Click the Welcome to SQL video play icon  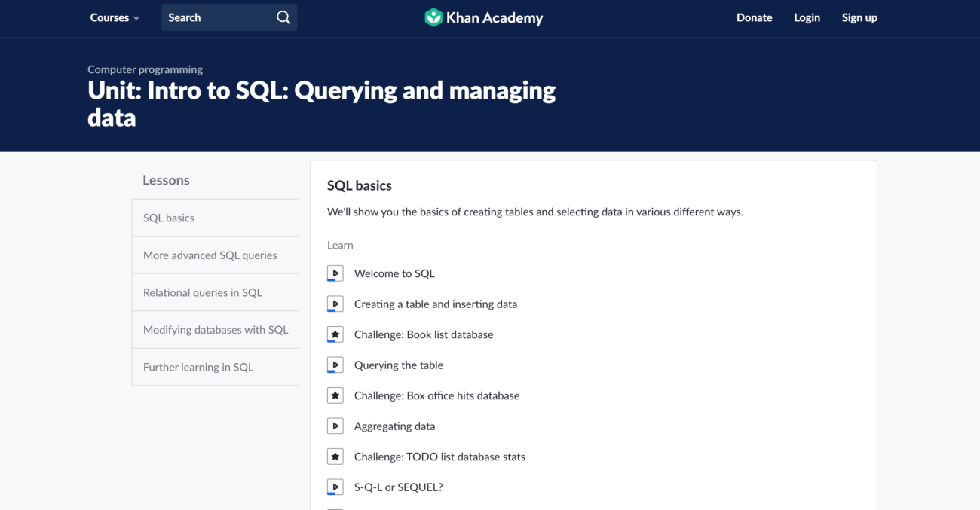tap(335, 273)
